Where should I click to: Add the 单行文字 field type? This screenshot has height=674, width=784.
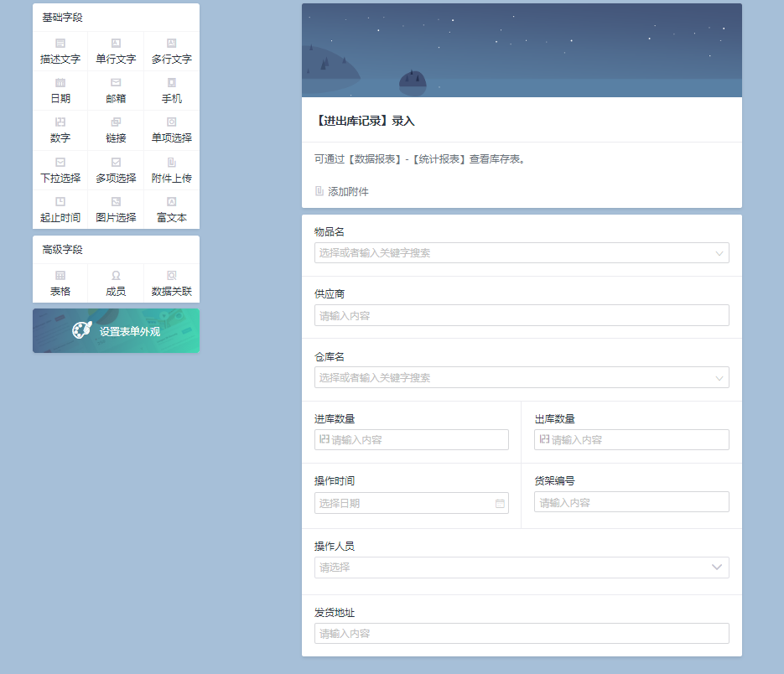click(116, 51)
